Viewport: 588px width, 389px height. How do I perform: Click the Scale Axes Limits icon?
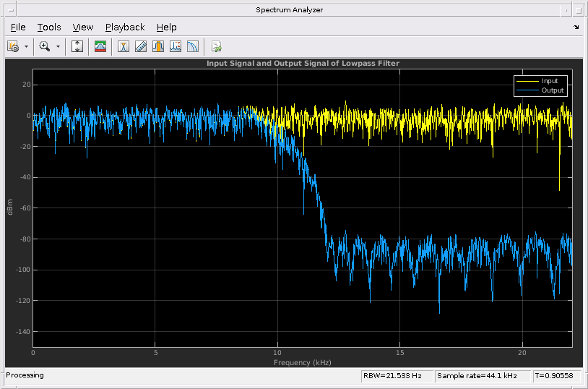[77, 46]
